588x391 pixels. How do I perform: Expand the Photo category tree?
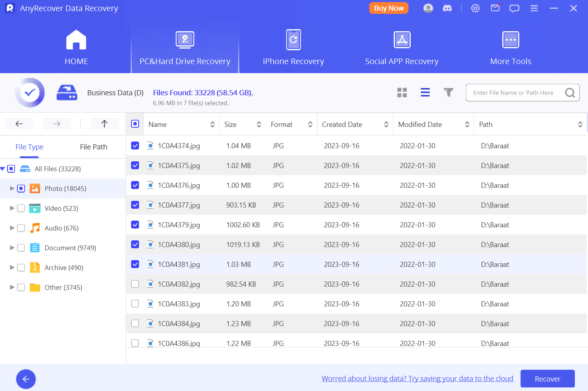coord(12,188)
